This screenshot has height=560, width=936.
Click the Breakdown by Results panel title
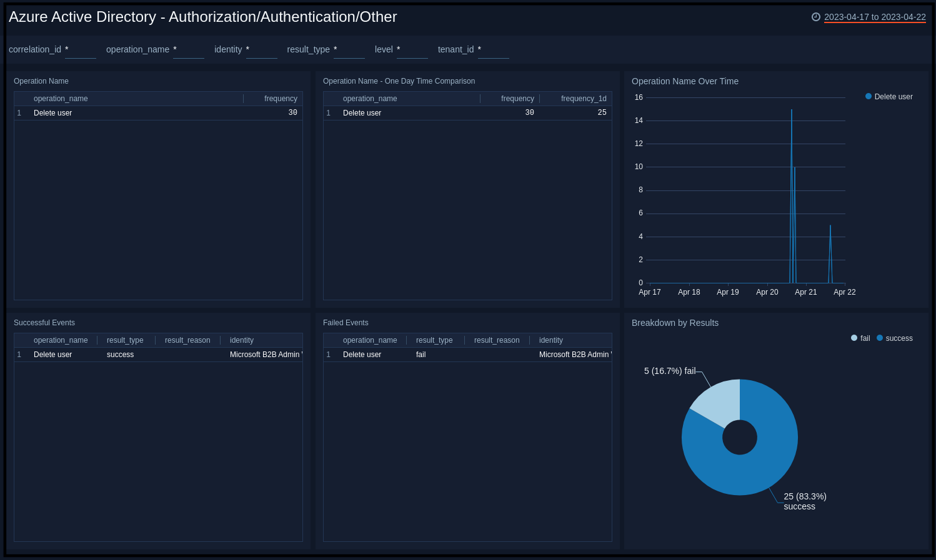[675, 323]
